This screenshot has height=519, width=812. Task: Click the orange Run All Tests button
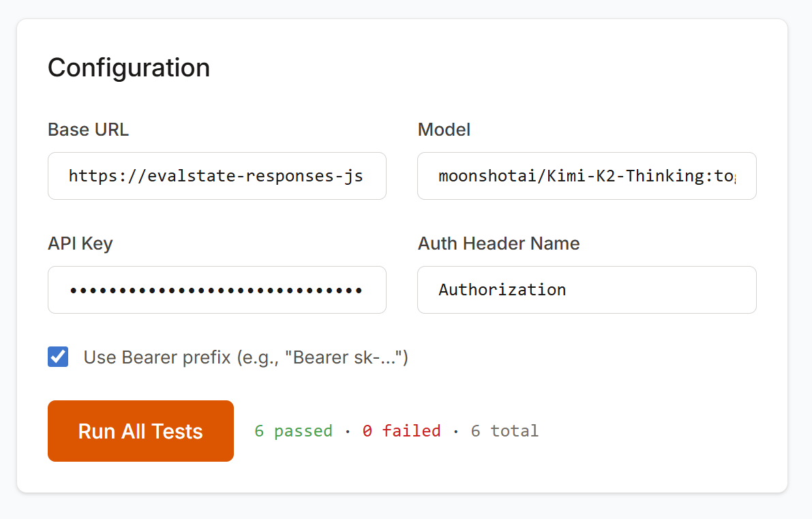(x=140, y=430)
